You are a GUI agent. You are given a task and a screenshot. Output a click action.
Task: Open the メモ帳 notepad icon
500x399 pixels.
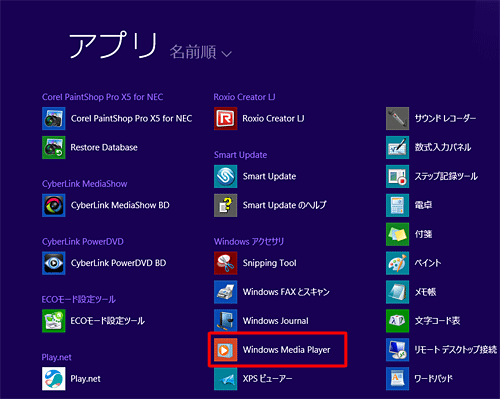398,292
